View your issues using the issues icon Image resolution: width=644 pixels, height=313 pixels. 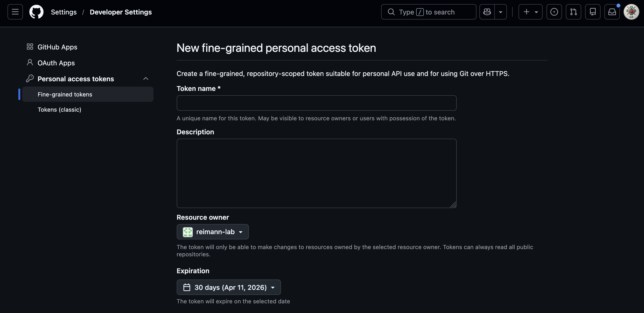pyautogui.click(x=554, y=12)
